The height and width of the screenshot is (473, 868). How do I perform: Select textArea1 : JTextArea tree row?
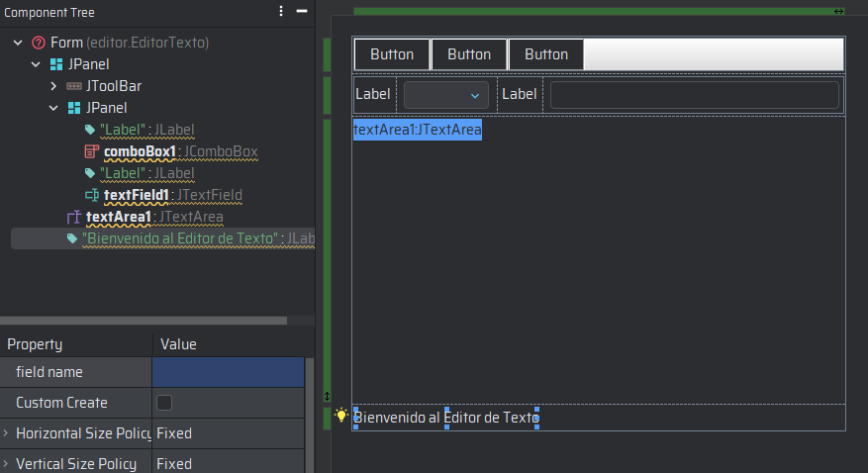[x=154, y=217]
